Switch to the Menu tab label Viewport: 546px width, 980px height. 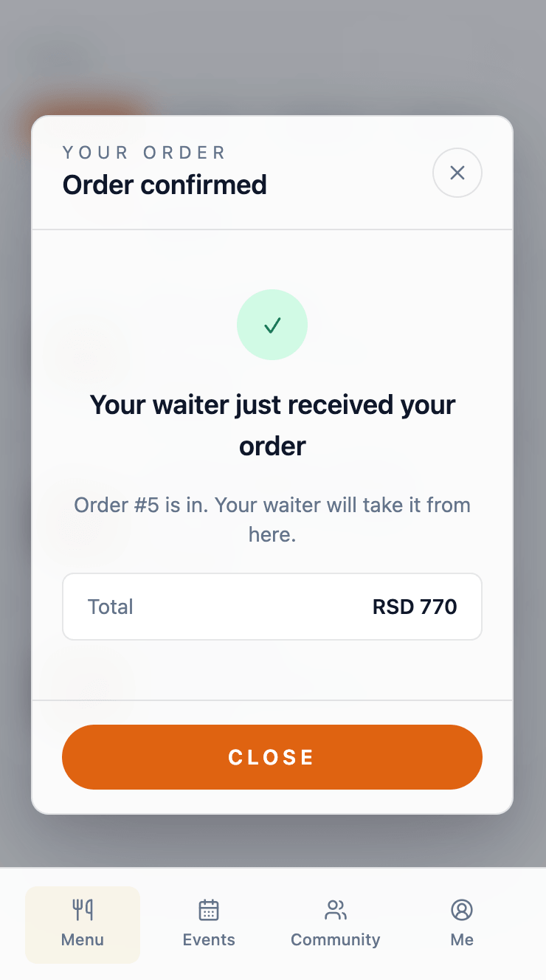coord(83,940)
